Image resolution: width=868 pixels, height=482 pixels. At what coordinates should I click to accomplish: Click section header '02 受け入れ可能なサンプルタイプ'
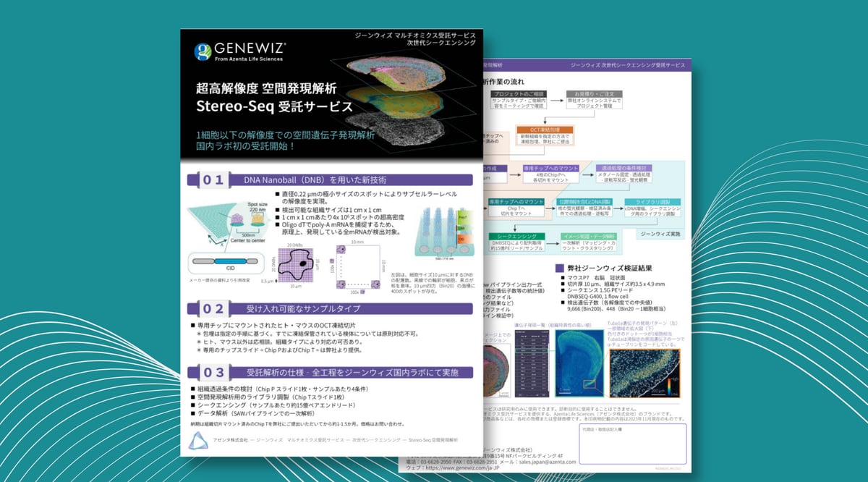pyautogui.click(x=330, y=308)
